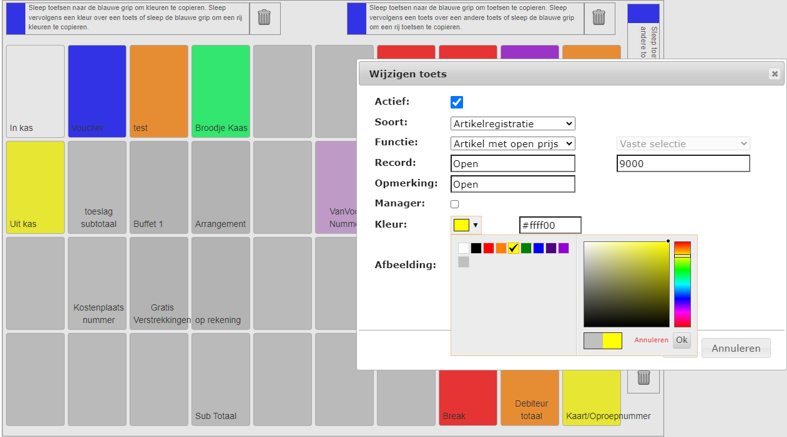This screenshot has height=437, width=787.
Task: Pick the light grey palette swatch
Action: [x=463, y=262]
